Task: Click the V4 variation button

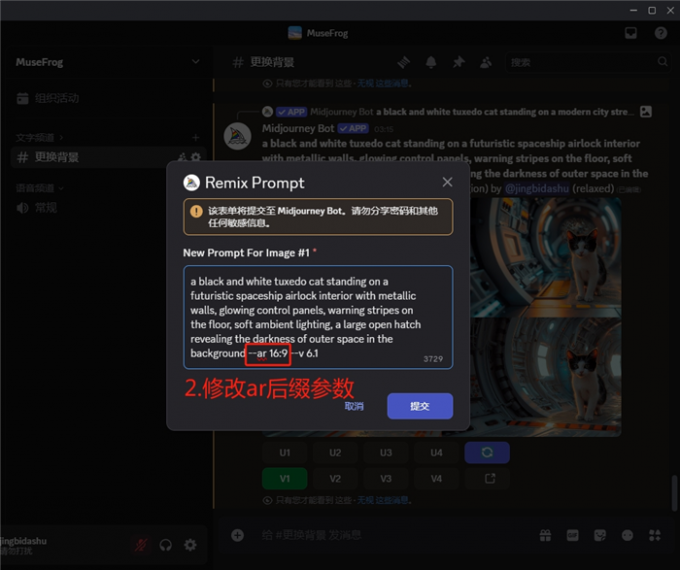Action: [x=436, y=478]
